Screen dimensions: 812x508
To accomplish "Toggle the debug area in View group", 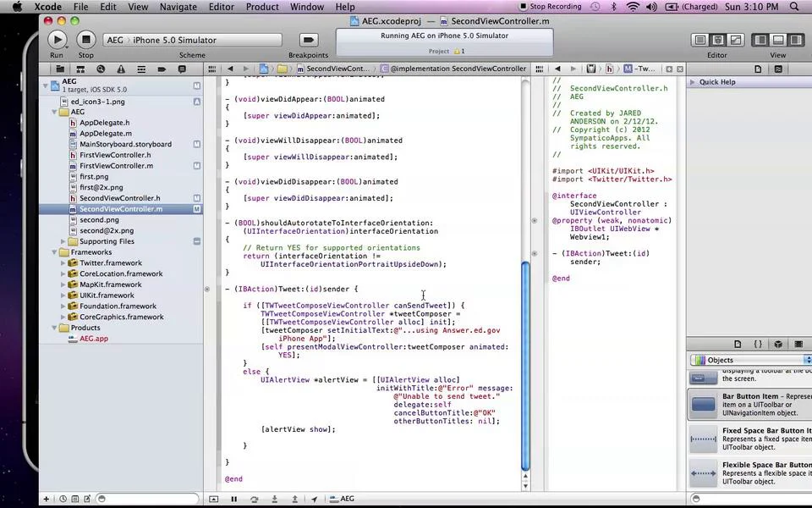I will click(778, 40).
